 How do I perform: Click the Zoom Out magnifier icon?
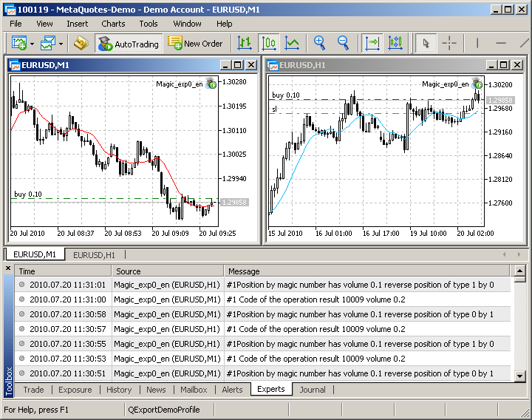tap(343, 43)
